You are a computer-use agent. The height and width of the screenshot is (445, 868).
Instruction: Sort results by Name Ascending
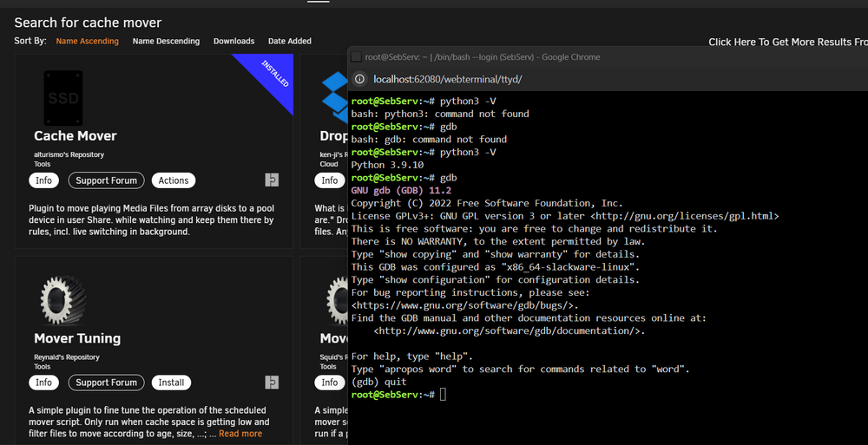[x=88, y=41]
